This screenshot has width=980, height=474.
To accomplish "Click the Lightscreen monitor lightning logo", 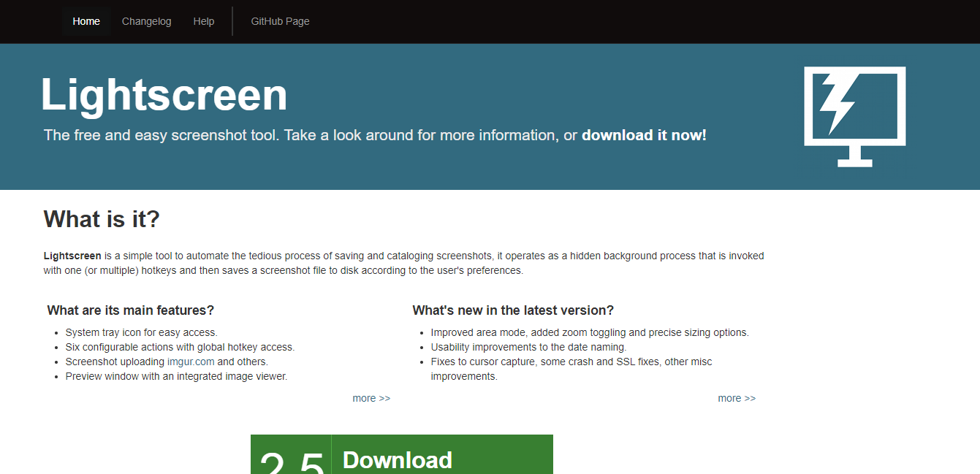I will click(855, 117).
